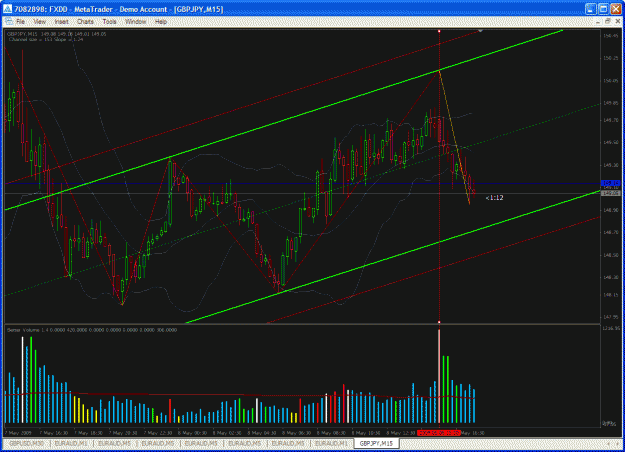Click the blue current price label on price scale
The height and width of the screenshot is (452, 625).
coord(611,183)
